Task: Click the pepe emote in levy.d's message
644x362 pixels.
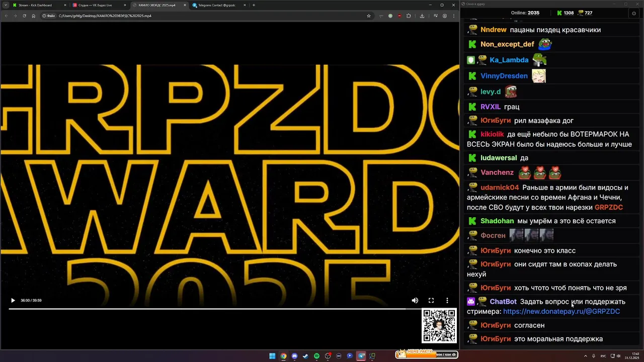Action: tap(511, 92)
